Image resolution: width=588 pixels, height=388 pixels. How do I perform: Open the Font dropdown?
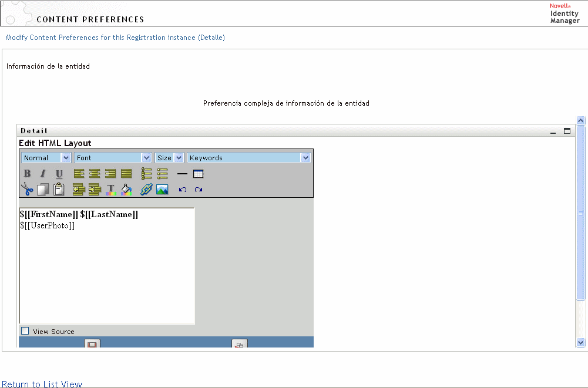(x=113, y=158)
